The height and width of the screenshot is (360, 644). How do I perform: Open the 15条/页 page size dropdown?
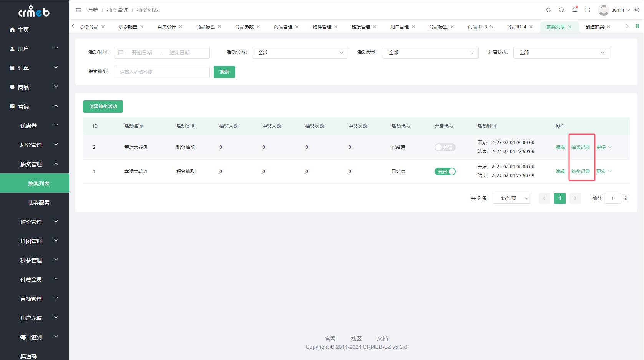pyautogui.click(x=511, y=198)
